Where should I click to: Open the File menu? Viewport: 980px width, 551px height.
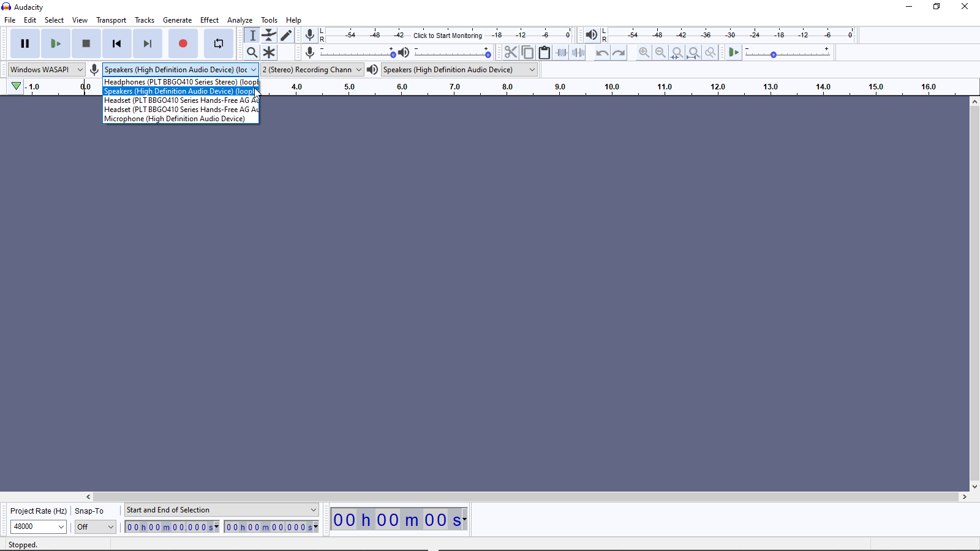pos(10,20)
